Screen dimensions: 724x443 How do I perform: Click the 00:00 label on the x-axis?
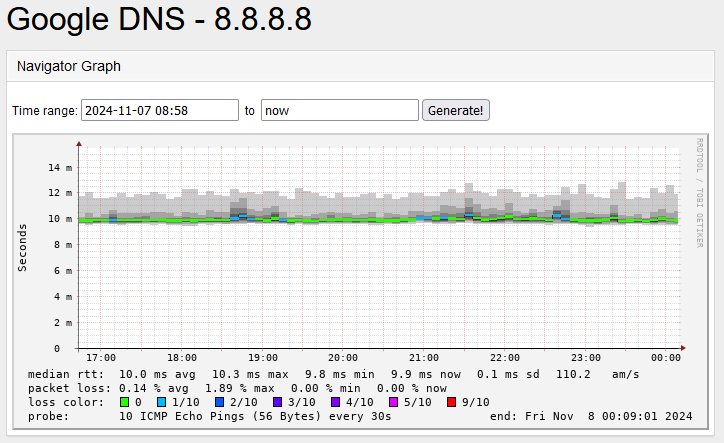(666, 357)
